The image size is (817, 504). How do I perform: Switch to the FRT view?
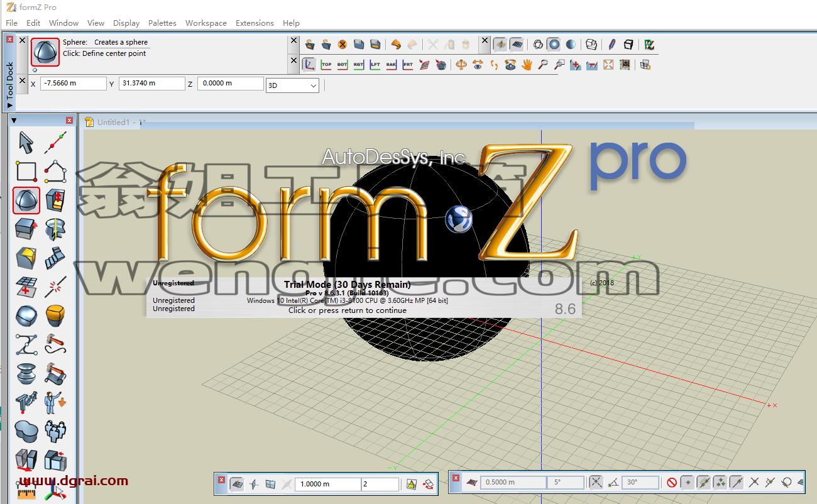click(408, 64)
